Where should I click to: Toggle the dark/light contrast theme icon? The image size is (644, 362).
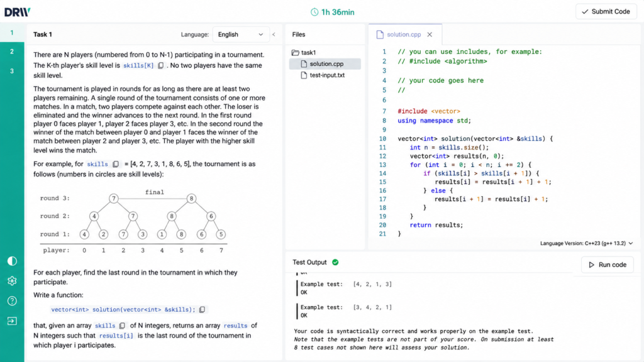click(12, 261)
